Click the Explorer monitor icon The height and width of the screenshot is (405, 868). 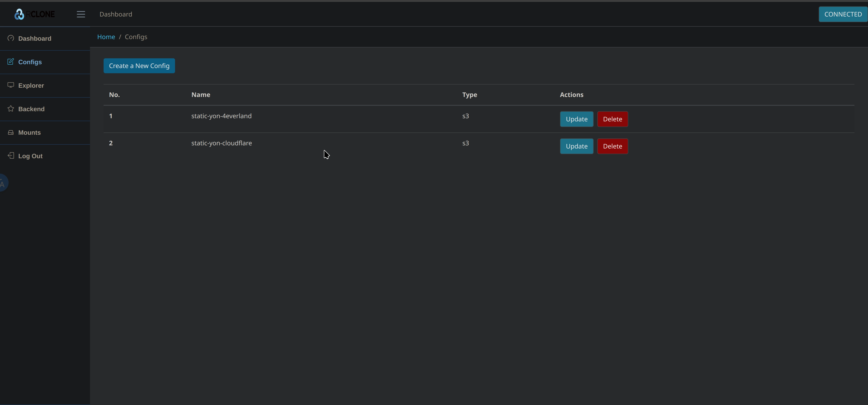tap(11, 85)
